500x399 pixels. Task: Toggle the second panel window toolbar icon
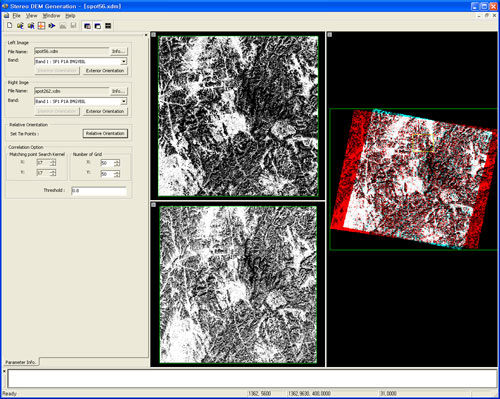coord(98,26)
